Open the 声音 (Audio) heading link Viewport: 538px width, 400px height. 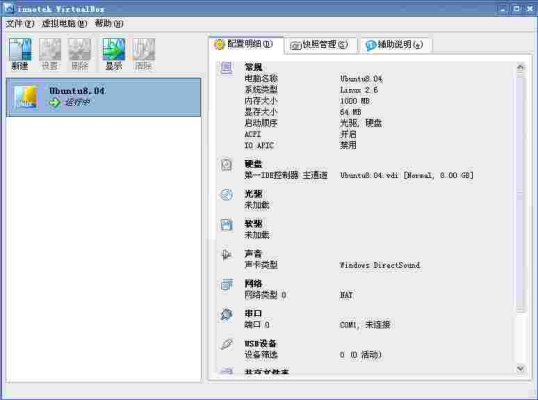[253, 254]
